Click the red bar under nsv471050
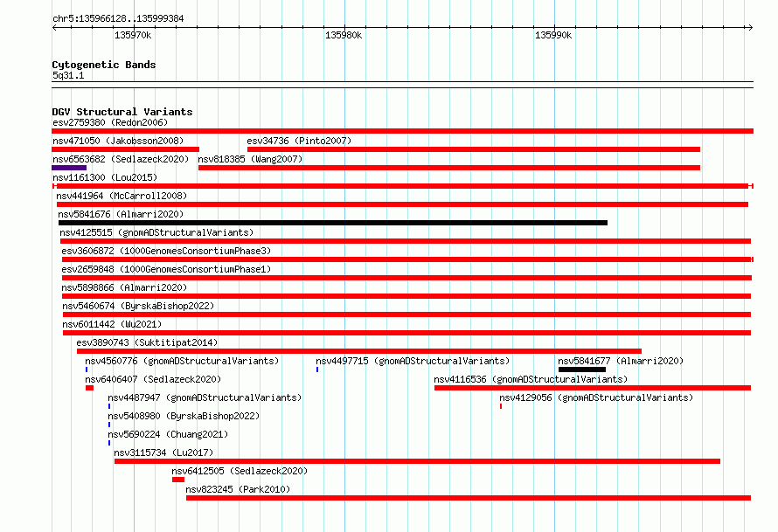Viewport: 778px width, 532px height. pos(126,149)
